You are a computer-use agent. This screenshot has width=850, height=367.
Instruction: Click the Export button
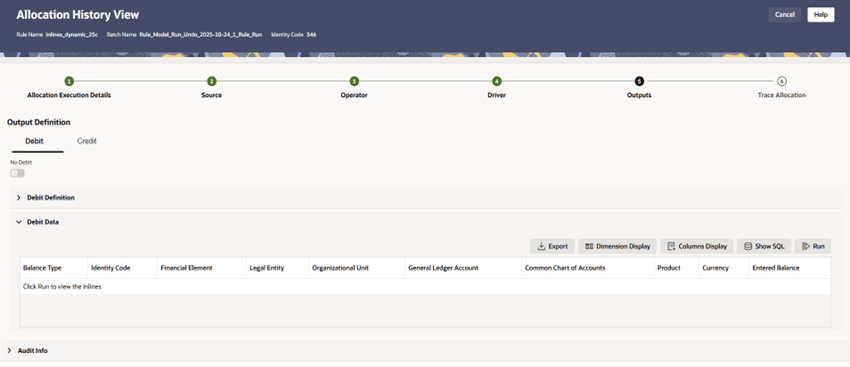(x=552, y=246)
